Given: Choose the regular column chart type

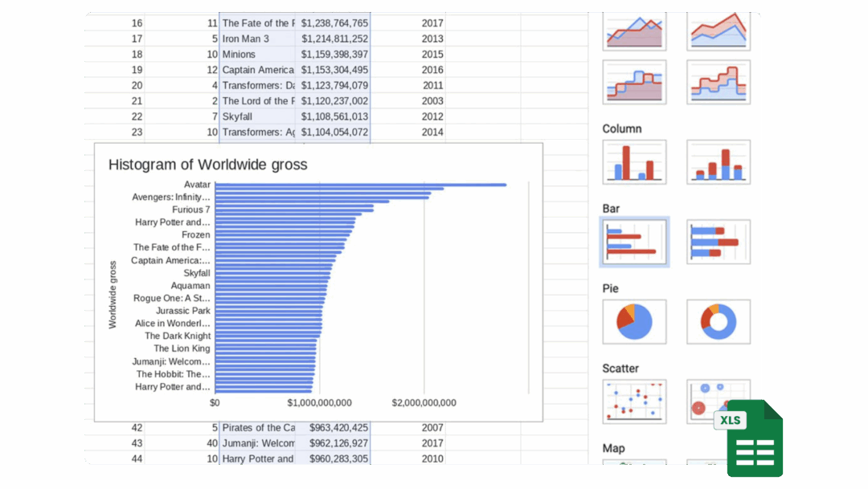Looking at the screenshot, I should [x=634, y=162].
